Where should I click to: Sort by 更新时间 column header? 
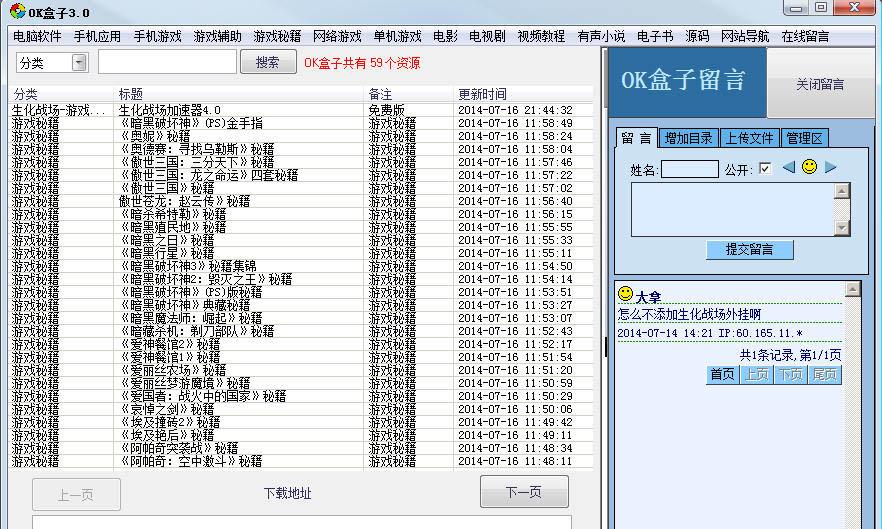523,94
